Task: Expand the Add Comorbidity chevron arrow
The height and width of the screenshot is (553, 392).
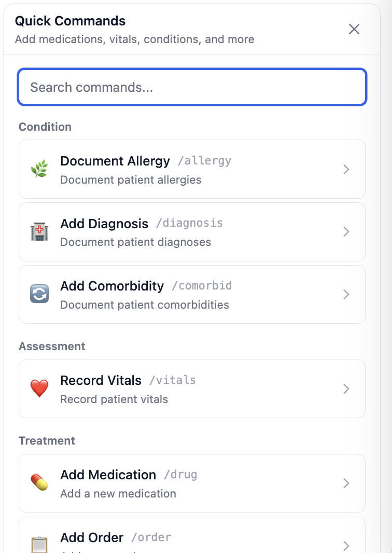Action: click(x=346, y=295)
